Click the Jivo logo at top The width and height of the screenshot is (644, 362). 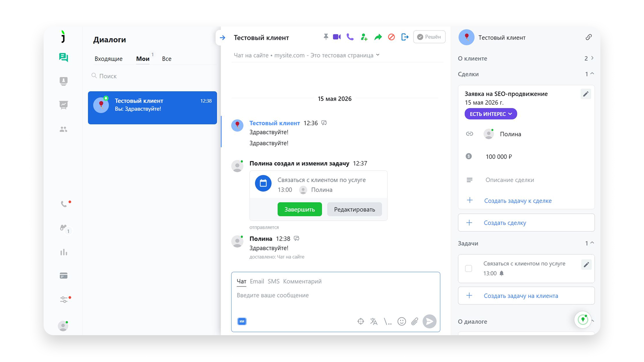point(63,37)
